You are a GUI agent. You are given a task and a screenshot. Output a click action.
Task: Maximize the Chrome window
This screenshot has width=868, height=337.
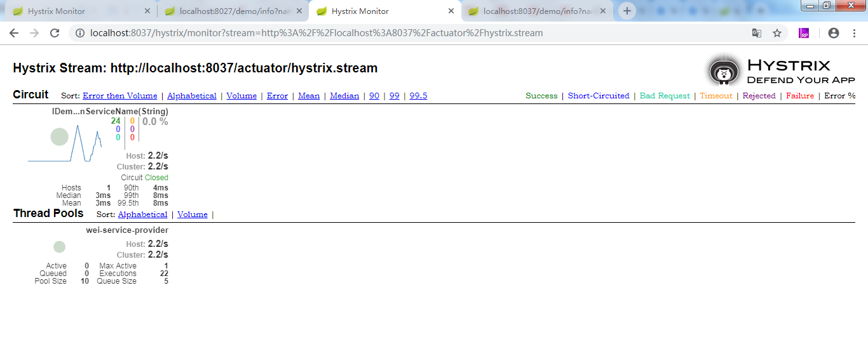827,6
